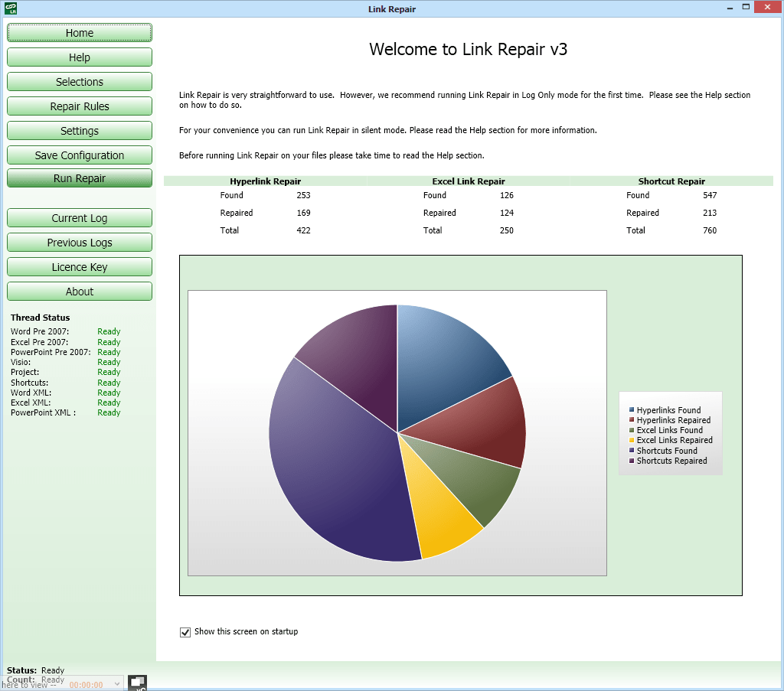Click the Excel Pre 2007 thread label
The height and width of the screenshot is (691, 784).
(x=39, y=342)
